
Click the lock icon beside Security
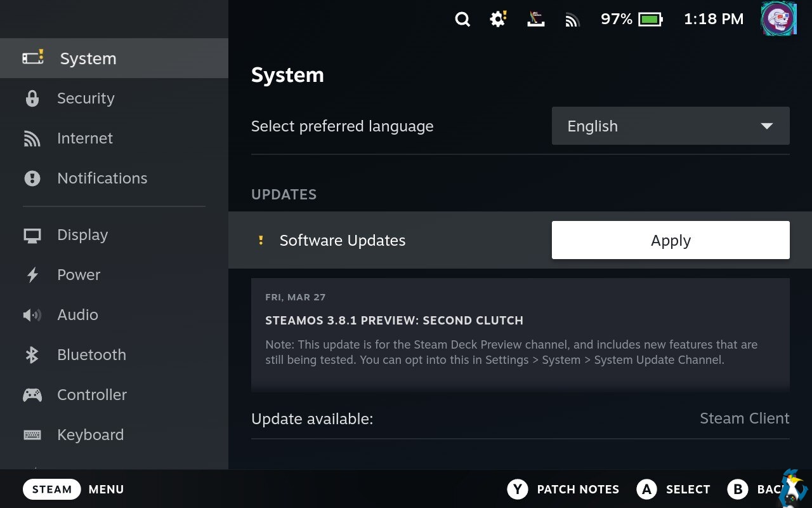point(32,98)
